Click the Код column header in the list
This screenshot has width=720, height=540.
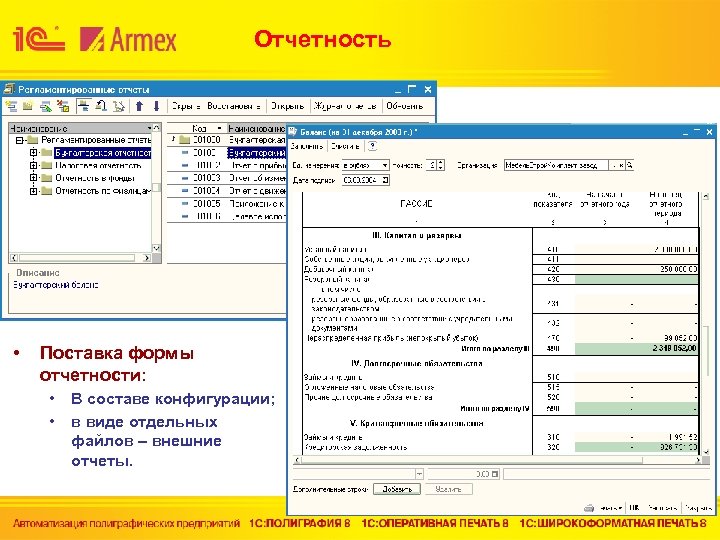pos(199,128)
